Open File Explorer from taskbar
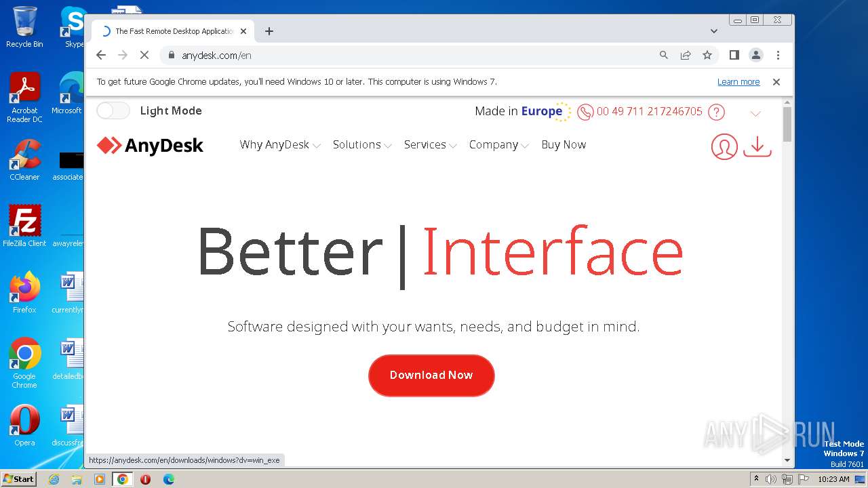This screenshot has height=488, width=868. 77,479
